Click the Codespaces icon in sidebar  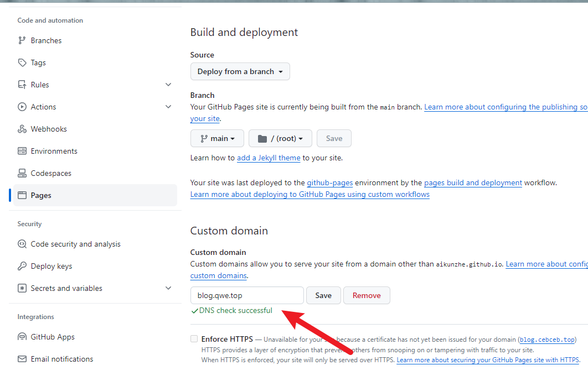22,173
